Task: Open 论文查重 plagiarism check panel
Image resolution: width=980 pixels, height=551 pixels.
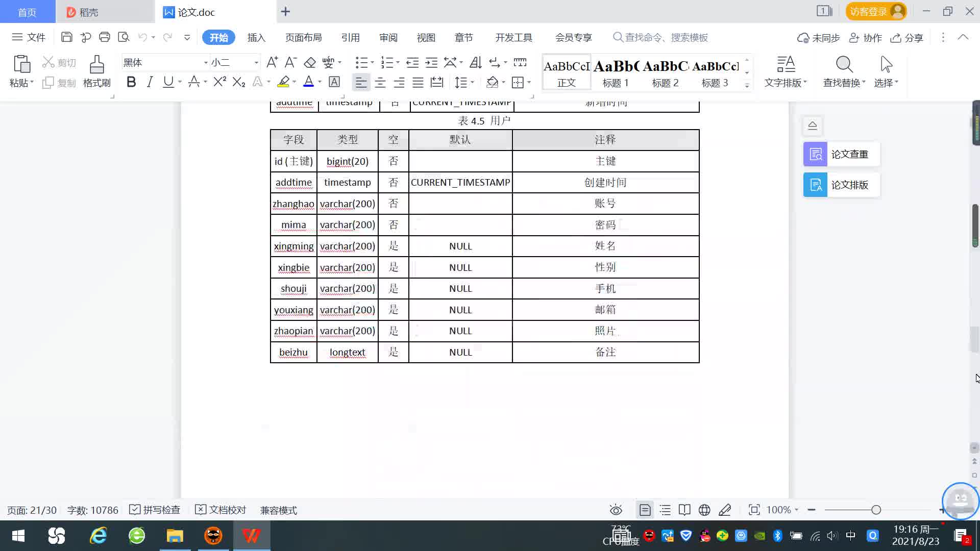Action: click(841, 154)
